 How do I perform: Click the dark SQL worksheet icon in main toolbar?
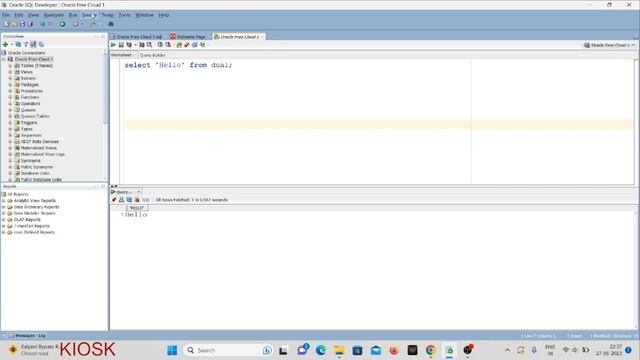[x=111, y=24]
